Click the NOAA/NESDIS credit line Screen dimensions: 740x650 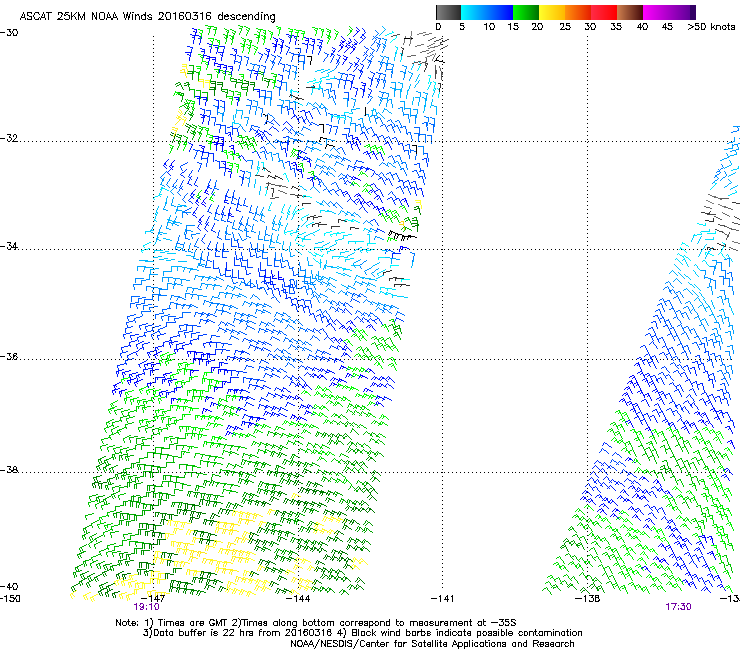point(432,644)
